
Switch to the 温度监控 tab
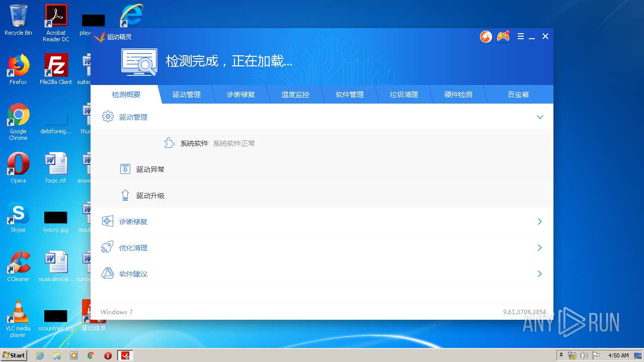tap(295, 95)
